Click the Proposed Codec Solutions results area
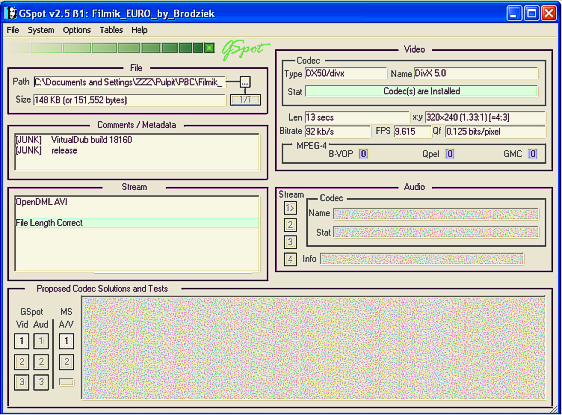Screen dimensions: 562x415 tap(314, 348)
